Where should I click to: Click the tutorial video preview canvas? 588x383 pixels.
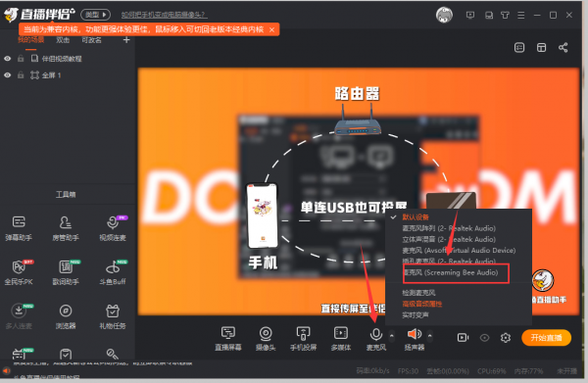358,192
